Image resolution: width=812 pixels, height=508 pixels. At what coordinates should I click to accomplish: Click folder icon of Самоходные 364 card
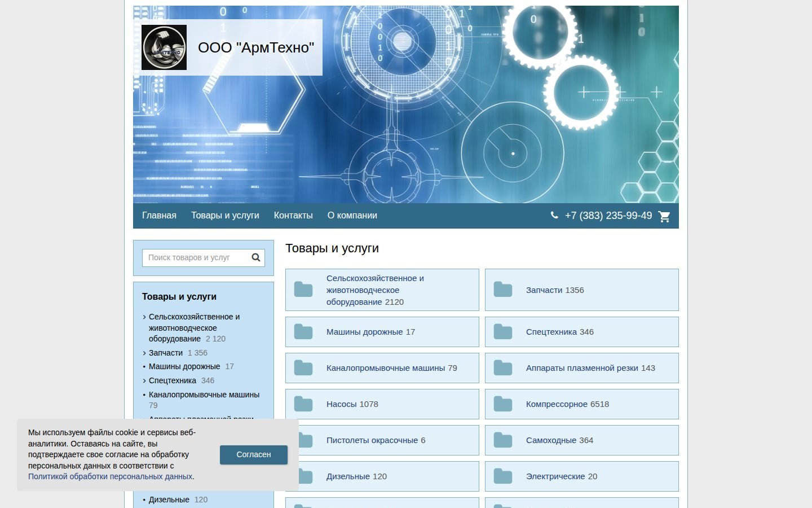point(503,440)
